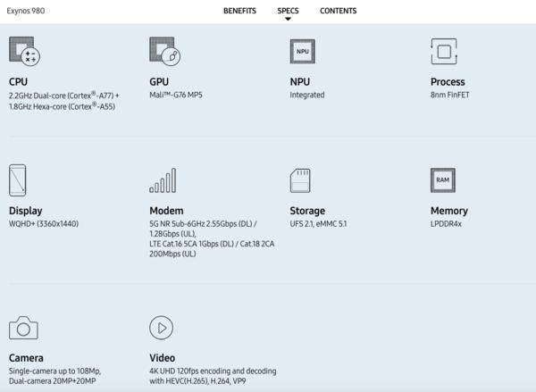The height and width of the screenshot is (392, 536).
Task: Click the 2.2GHz Dual-core Cortex-A77 text
Action: [64, 96]
